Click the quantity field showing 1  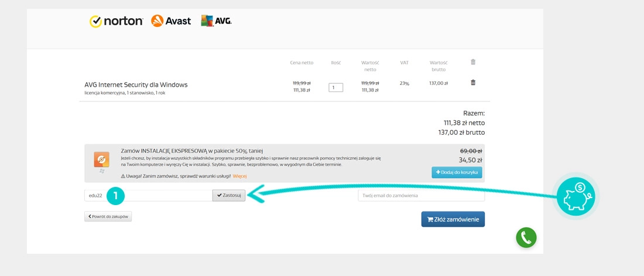[335, 87]
